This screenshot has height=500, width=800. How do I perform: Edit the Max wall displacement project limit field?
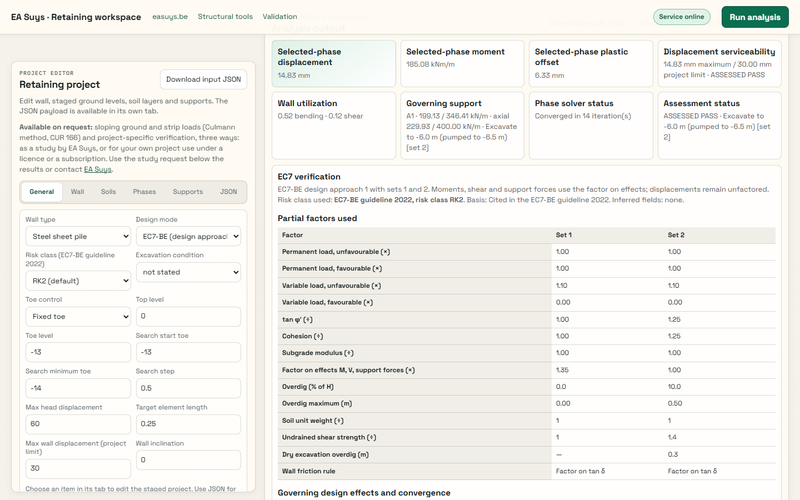78,468
